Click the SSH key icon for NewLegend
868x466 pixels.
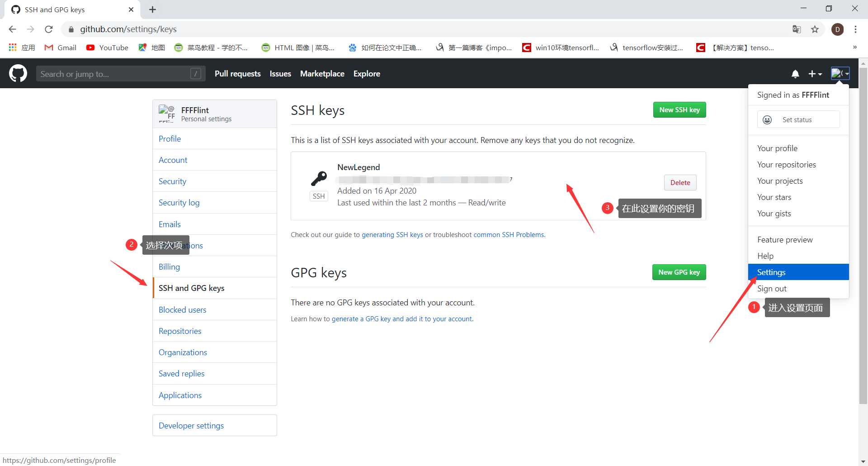pos(319,178)
